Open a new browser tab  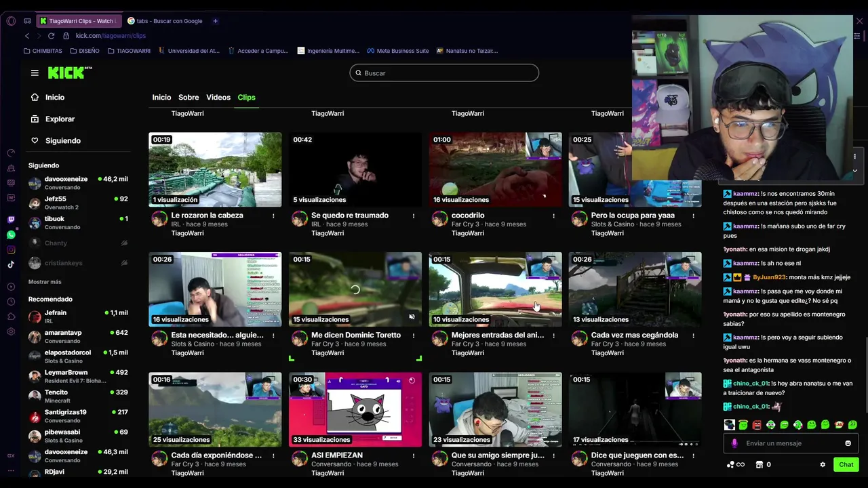215,21
